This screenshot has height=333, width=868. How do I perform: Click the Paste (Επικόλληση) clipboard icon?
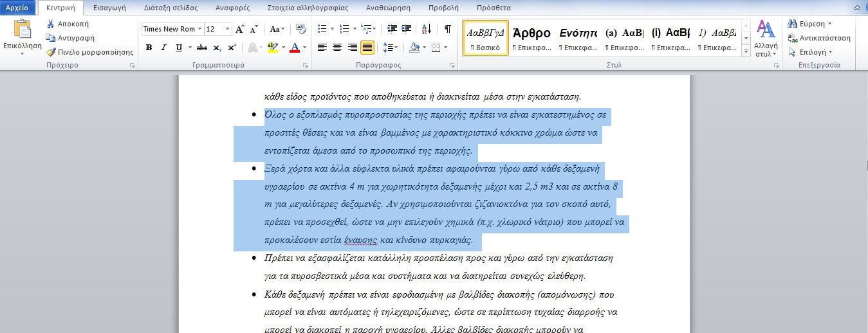23,30
